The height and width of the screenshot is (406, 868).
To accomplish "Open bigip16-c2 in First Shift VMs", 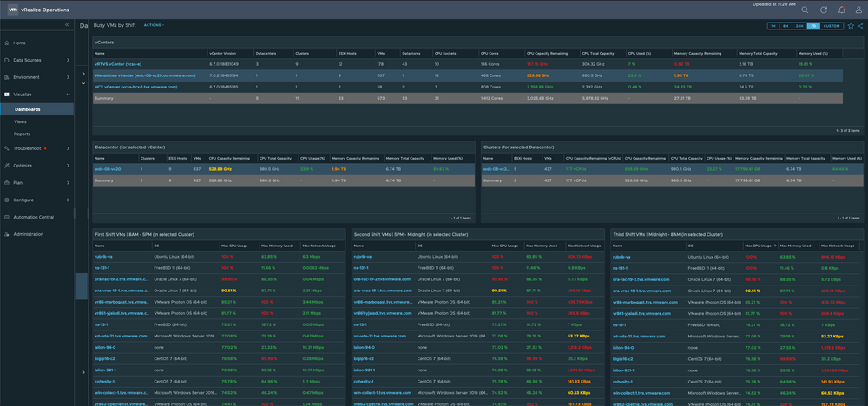I will [x=105, y=358].
